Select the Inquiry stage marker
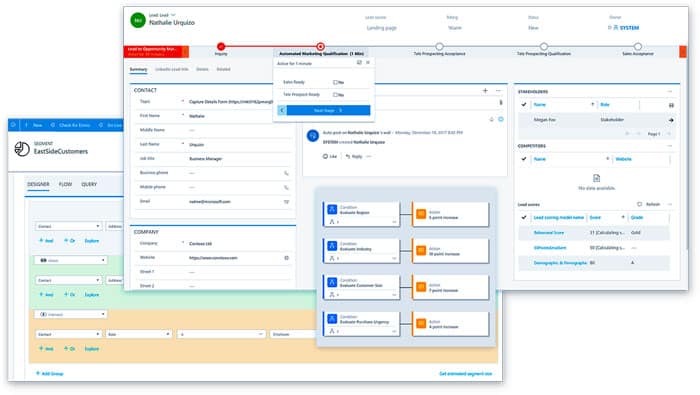700x395 pixels. 221,46
